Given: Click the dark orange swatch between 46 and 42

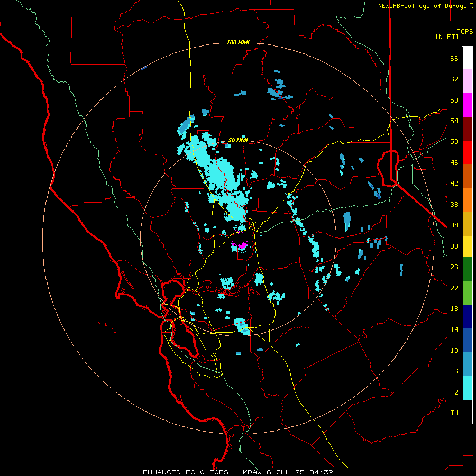Looking at the screenshot, I should point(467,176).
